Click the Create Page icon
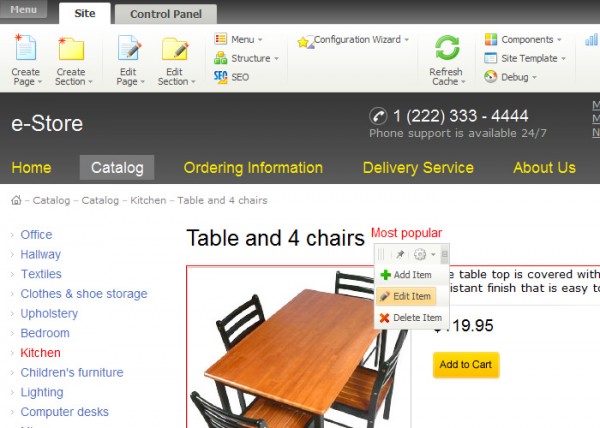Viewport: 600px width, 428px height. pos(25,47)
